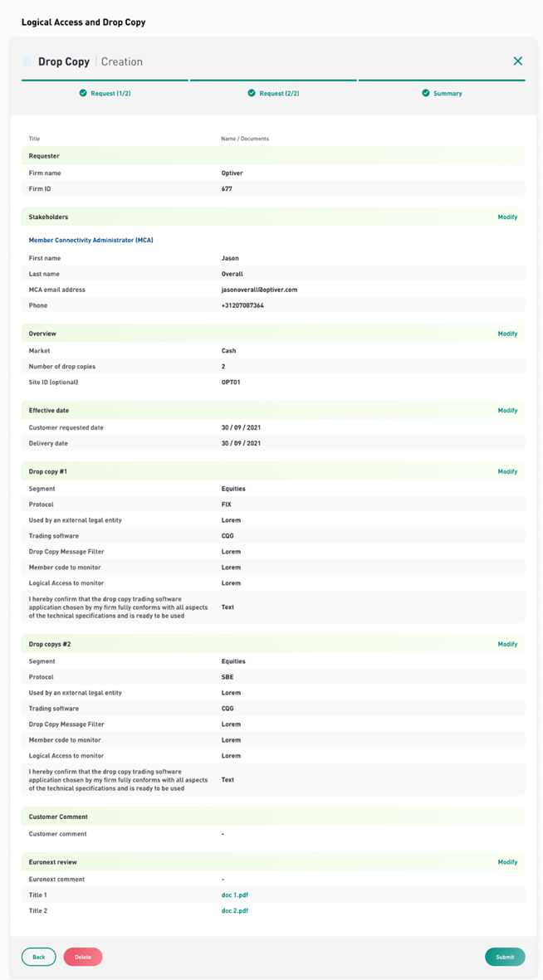Viewport: 543px width, 980px height.
Task: Click the Delivery date value
Action: click(241, 443)
